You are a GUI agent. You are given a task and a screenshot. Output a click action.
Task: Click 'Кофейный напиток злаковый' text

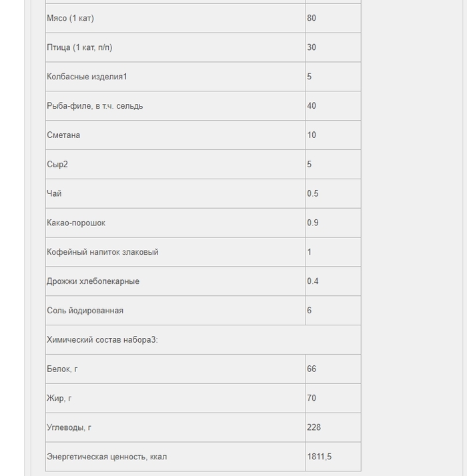coord(102,252)
